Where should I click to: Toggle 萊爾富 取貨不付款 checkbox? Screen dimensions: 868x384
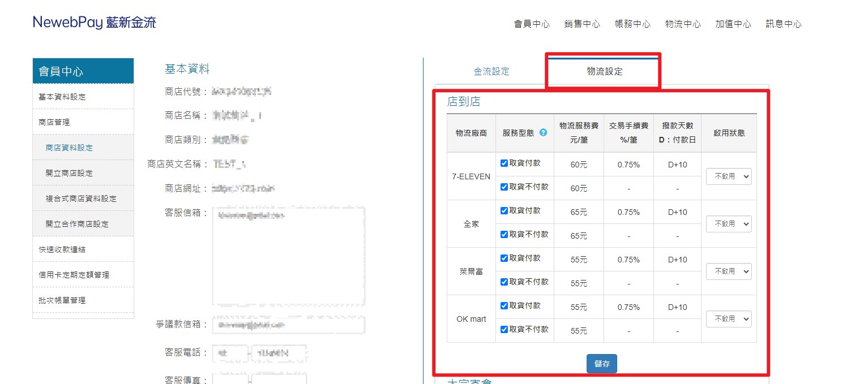[x=504, y=282]
